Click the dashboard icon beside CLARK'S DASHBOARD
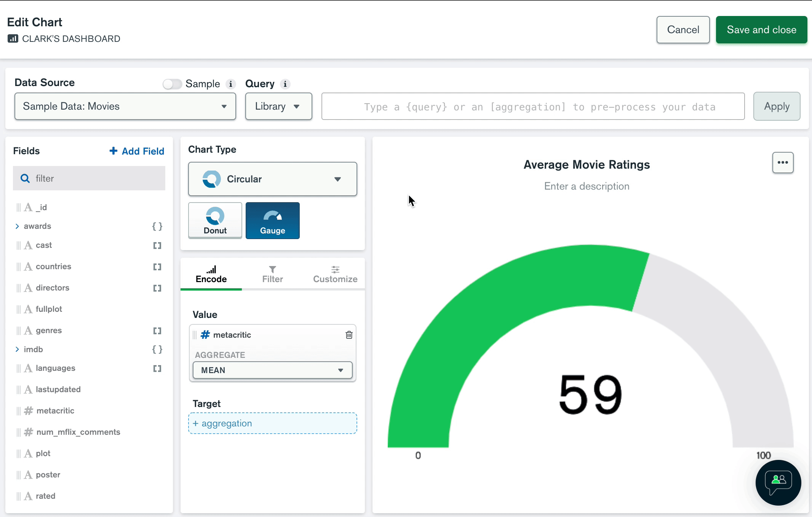Image resolution: width=812 pixels, height=517 pixels. pyautogui.click(x=13, y=38)
